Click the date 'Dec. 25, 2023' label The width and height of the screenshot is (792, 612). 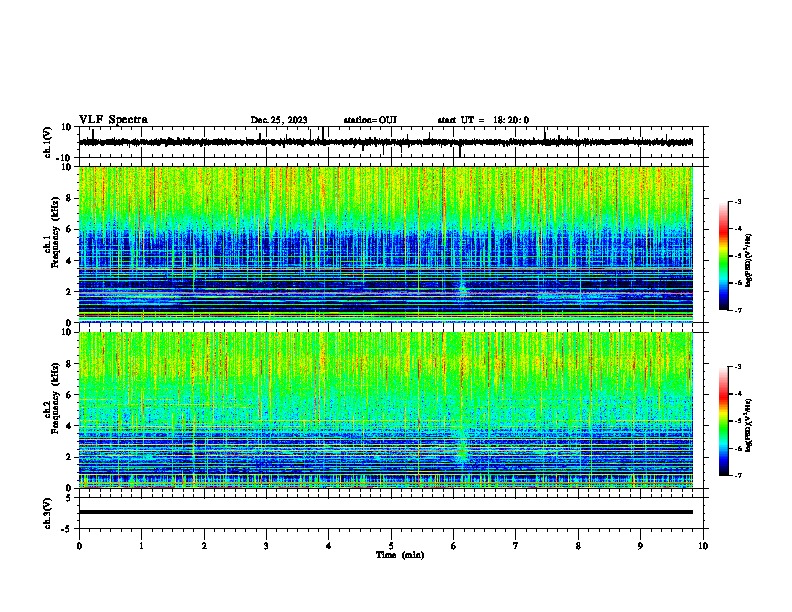[279, 120]
